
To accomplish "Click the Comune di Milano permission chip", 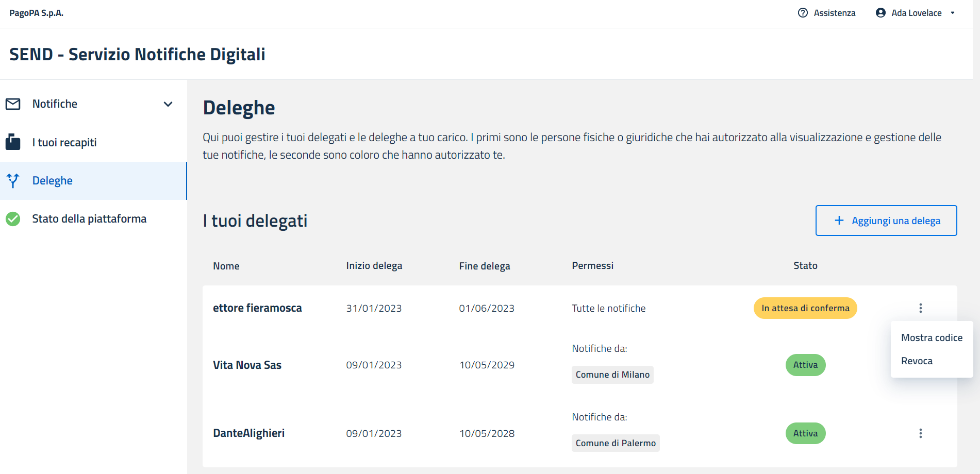I will tap(612, 375).
